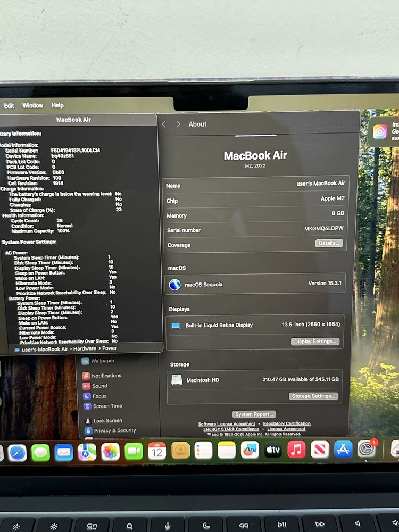
Task: Click Version 15.3.1 text
Action: [325, 284]
